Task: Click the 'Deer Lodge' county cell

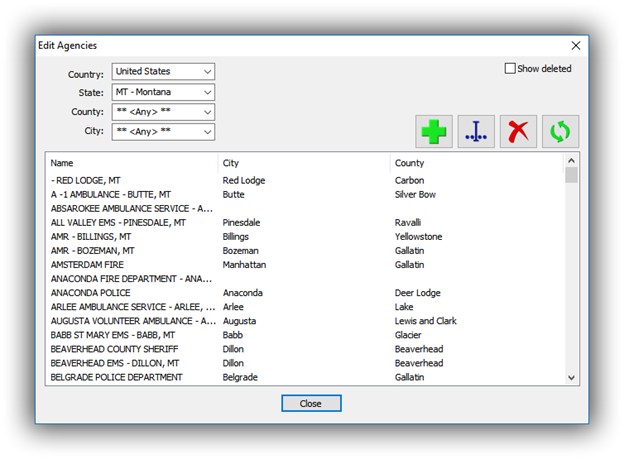Action: [x=417, y=293]
